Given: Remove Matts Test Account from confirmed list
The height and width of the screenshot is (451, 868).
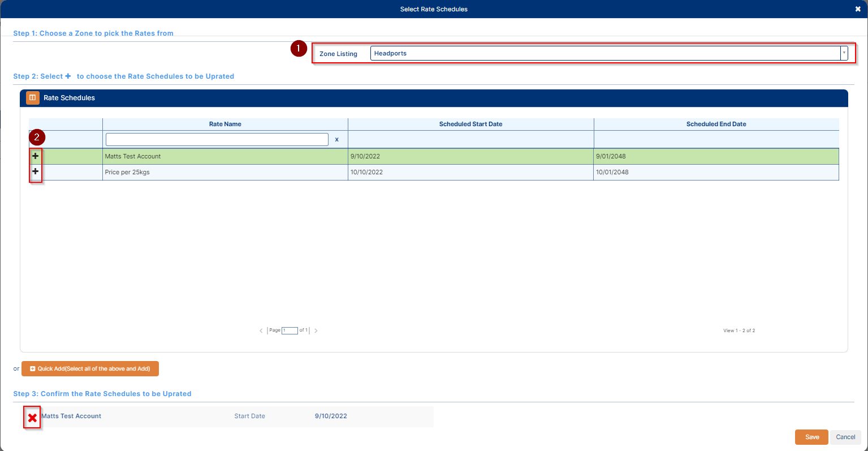Looking at the screenshot, I should [x=33, y=418].
